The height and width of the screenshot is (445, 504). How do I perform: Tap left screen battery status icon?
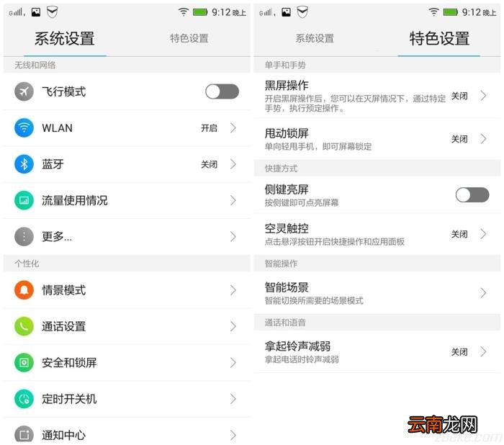click(200, 12)
